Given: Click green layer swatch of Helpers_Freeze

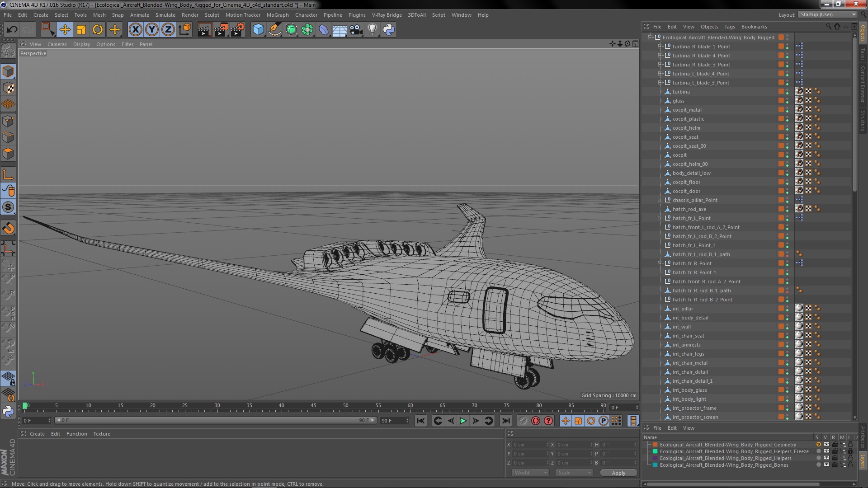Looking at the screenshot, I should (655, 451).
